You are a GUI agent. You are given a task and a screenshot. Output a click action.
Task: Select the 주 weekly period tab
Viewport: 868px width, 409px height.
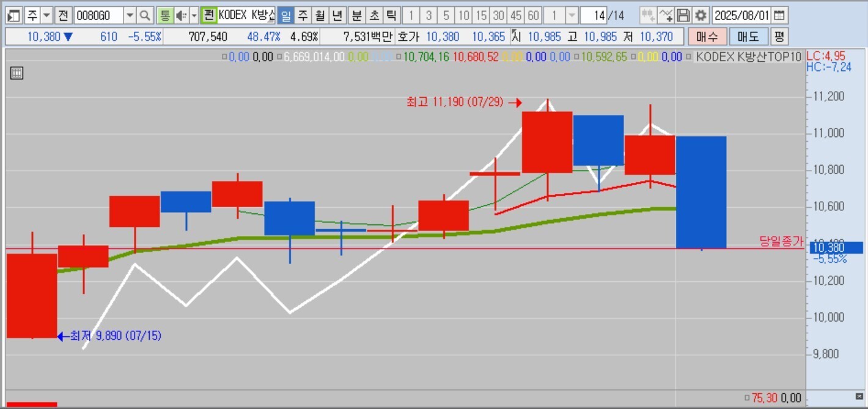tap(303, 15)
